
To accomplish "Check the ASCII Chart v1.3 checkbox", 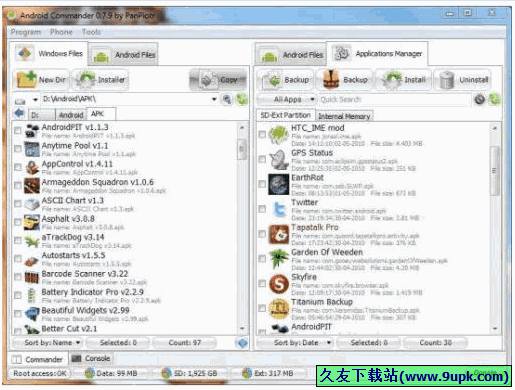I will (18, 204).
